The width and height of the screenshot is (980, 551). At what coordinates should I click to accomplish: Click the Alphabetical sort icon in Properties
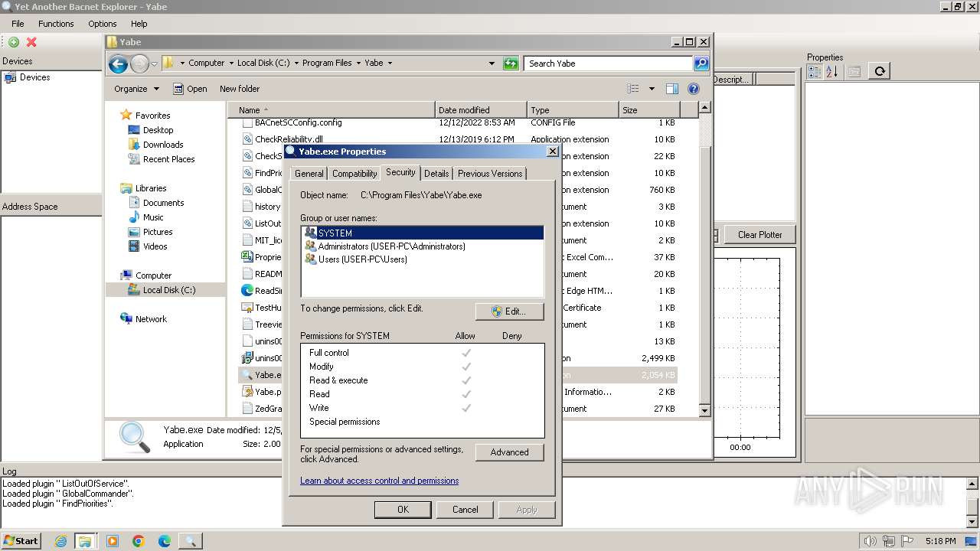(832, 71)
